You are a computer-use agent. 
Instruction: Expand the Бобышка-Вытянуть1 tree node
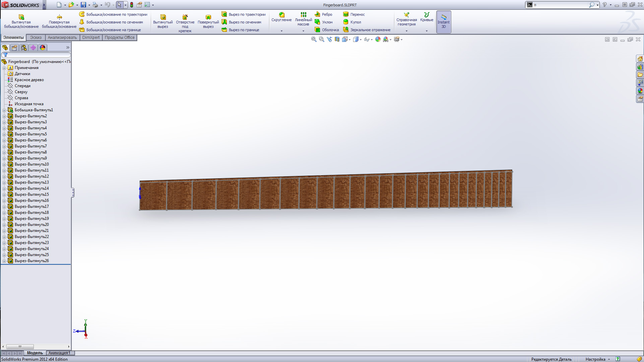pos(4,110)
